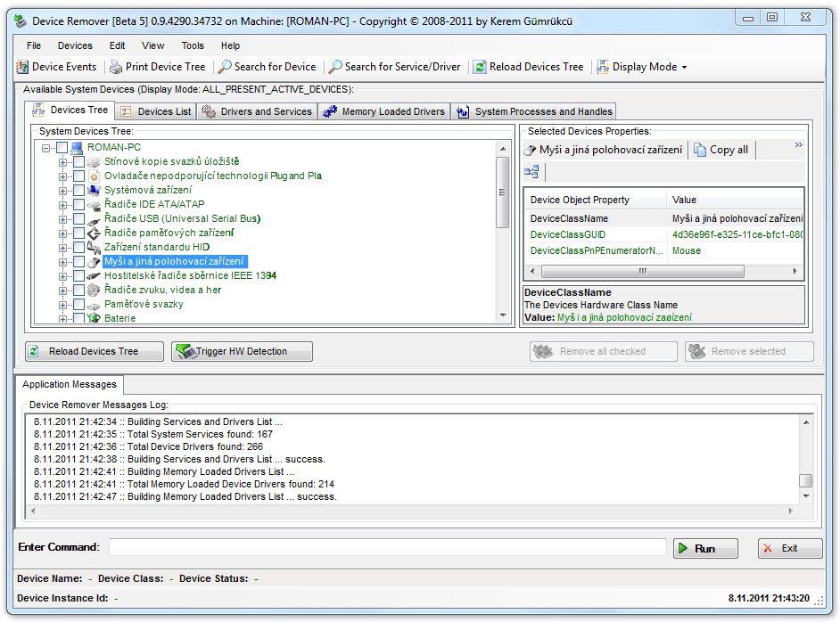Screen dimensions: 840x622
Task: Click the messages log vertical scrollbar thumb
Action: (x=806, y=480)
